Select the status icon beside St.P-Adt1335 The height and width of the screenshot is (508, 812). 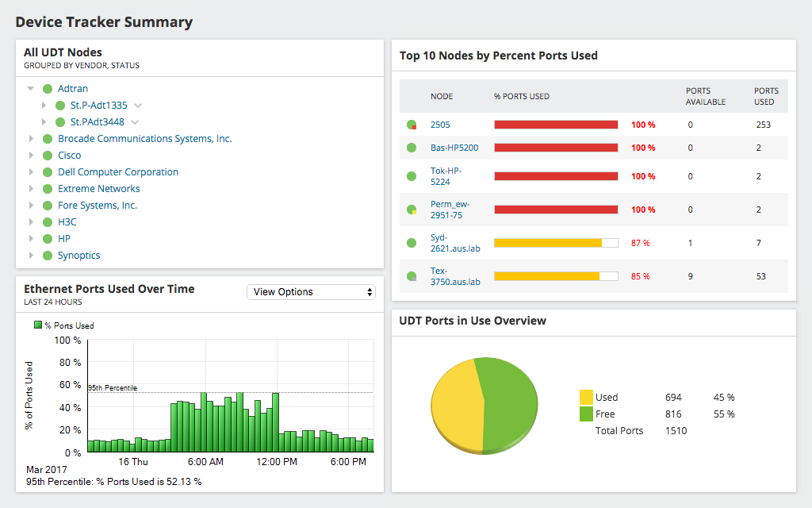click(59, 105)
